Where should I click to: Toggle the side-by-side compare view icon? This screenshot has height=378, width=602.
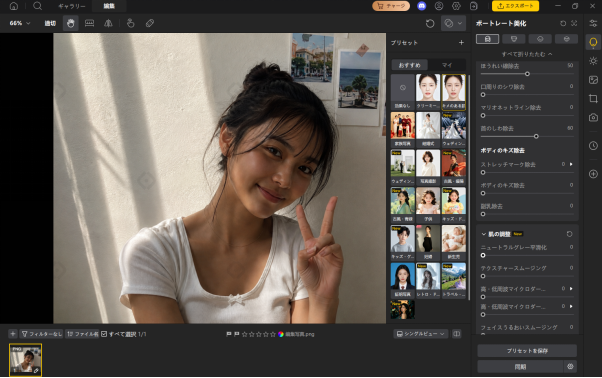pyautogui.click(x=456, y=334)
